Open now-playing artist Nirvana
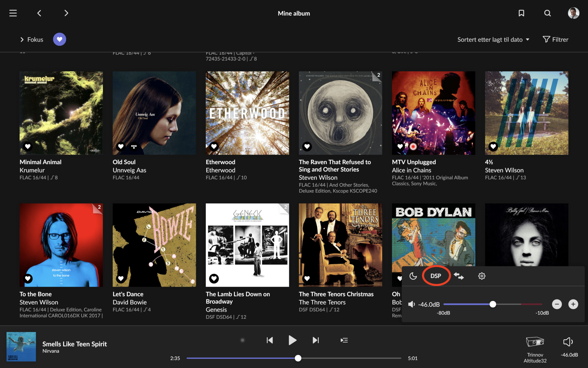The height and width of the screenshot is (368, 588). 51,351
